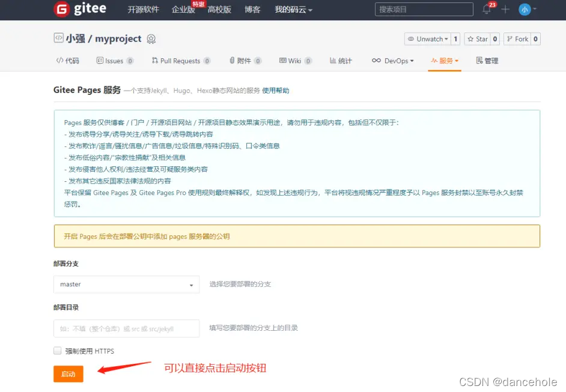Switch to the 附件 tab
This screenshot has width=566, height=392.
coord(245,61)
